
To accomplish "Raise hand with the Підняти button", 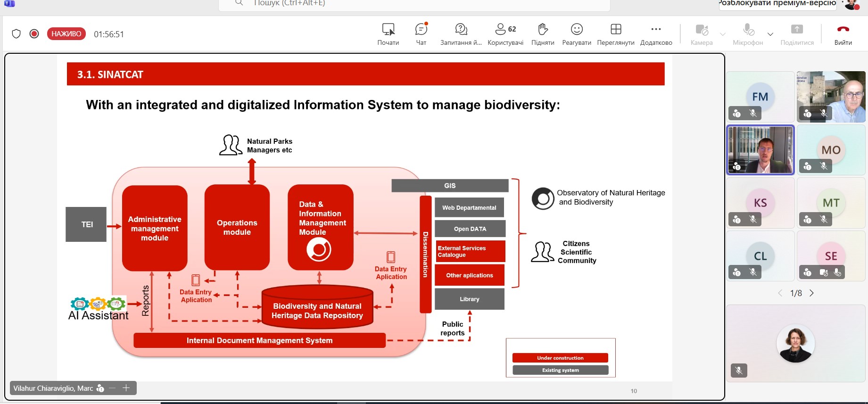I will pos(543,34).
